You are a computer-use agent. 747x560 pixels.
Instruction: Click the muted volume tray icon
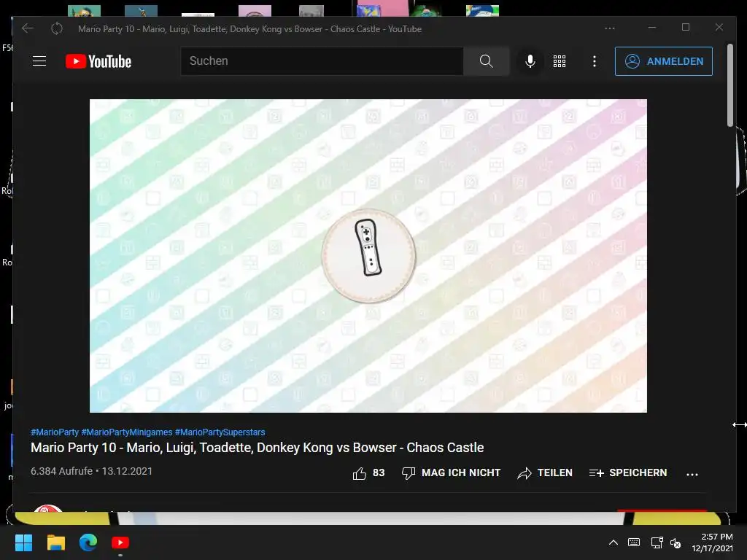(x=676, y=542)
